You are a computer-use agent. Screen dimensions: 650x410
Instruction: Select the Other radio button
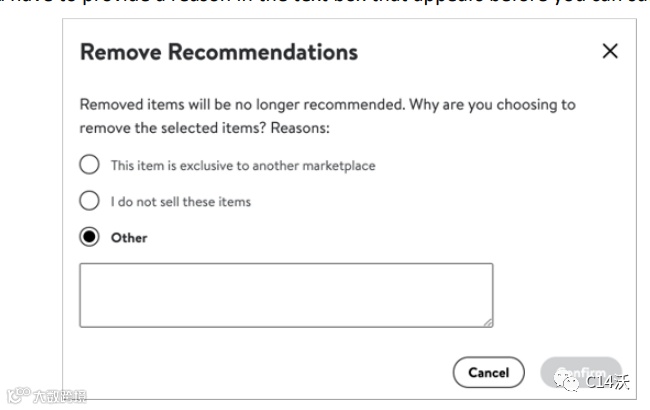point(90,238)
